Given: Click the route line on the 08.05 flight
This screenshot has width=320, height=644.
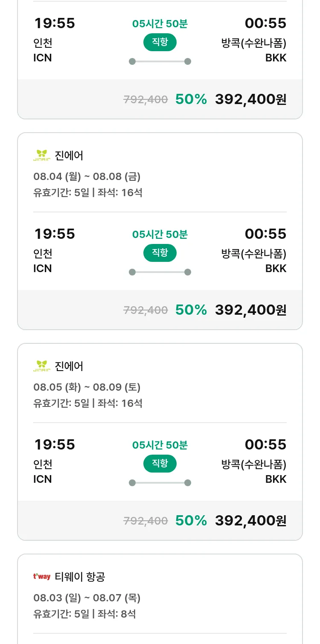Looking at the screenshot, I should [160, 483].
